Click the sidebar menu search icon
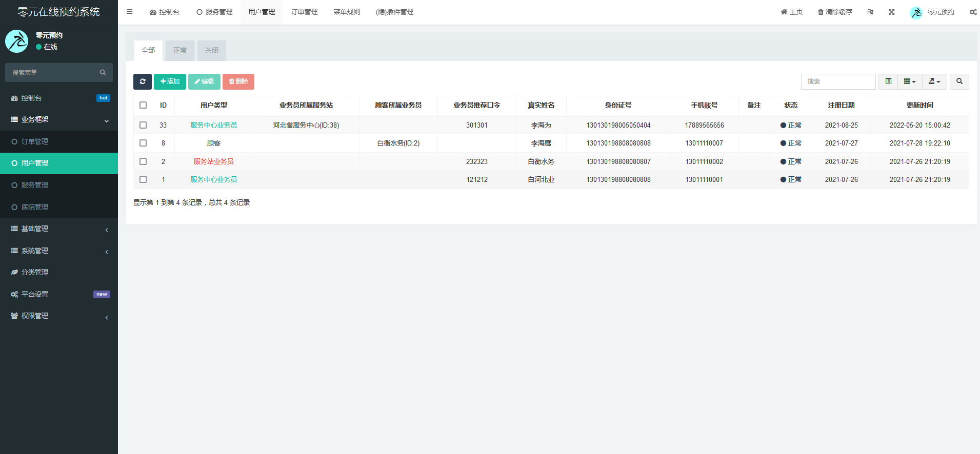The width and height of the screenshot is (980, 454). pyautogui.click(x=103, y=73)
